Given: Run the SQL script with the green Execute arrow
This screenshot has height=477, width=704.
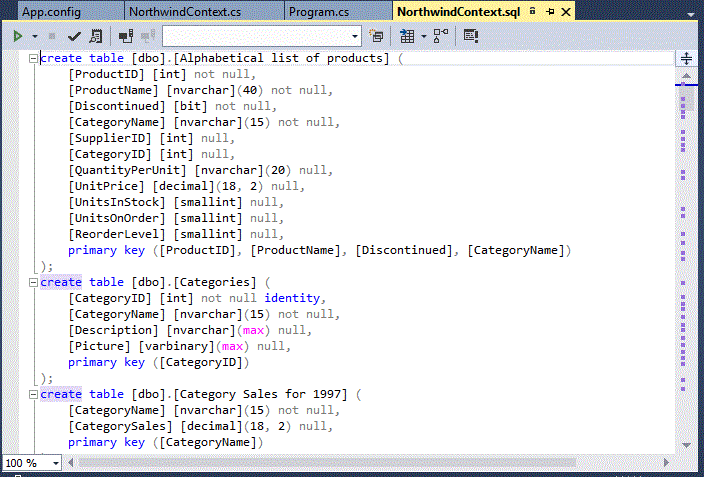Looking at the screenshot, I should point(18,36).
